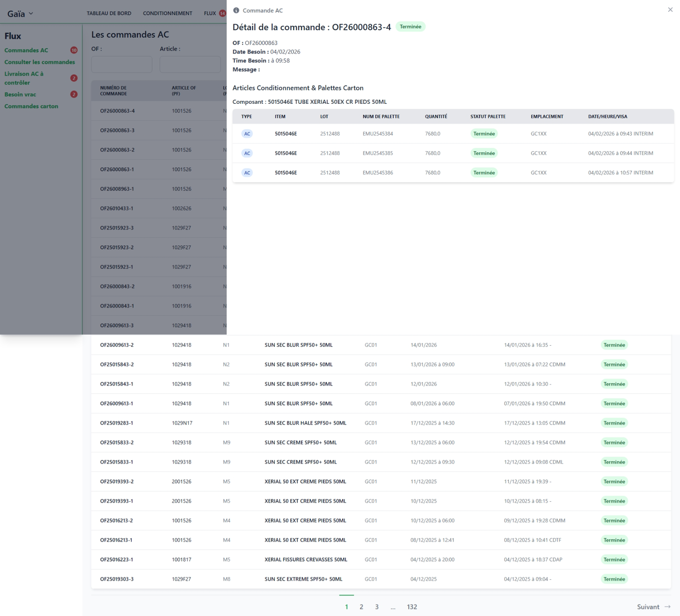This screenshot has width=680, height=616.
Task: Jump to last page 132
Action: [x=412, y=607]
